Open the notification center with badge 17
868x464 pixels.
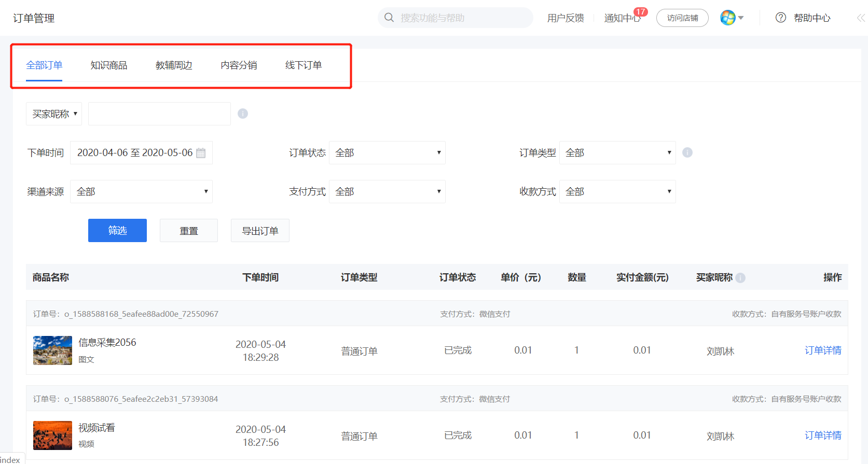point(623,18)
